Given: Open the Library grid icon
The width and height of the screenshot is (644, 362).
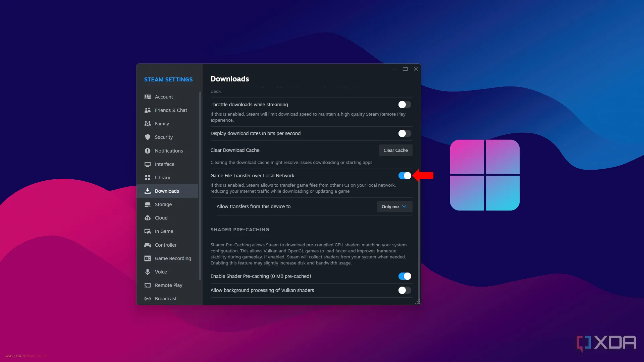Looking at the screenshot, I should [x=147, y=178].
